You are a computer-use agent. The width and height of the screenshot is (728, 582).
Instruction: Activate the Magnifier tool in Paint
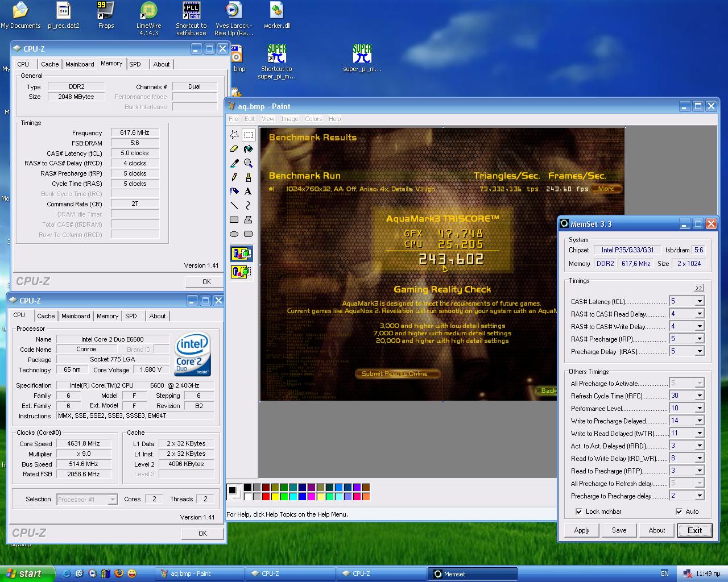[249, 163]
